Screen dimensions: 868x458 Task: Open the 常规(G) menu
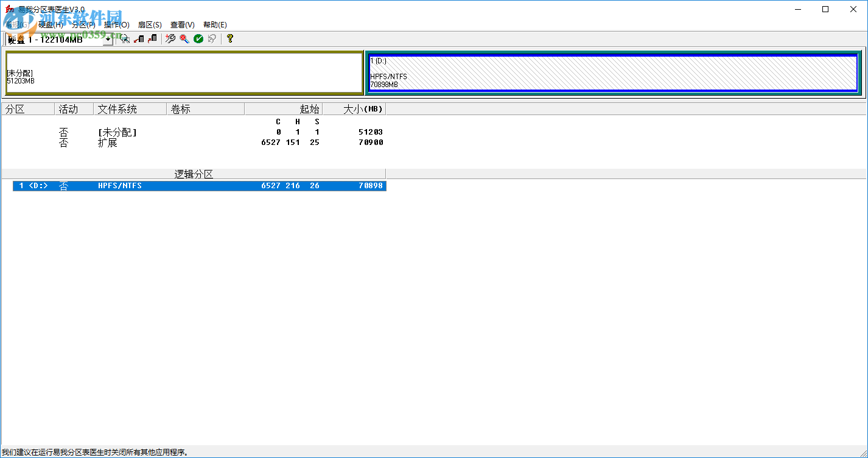[x=18, y=25]
